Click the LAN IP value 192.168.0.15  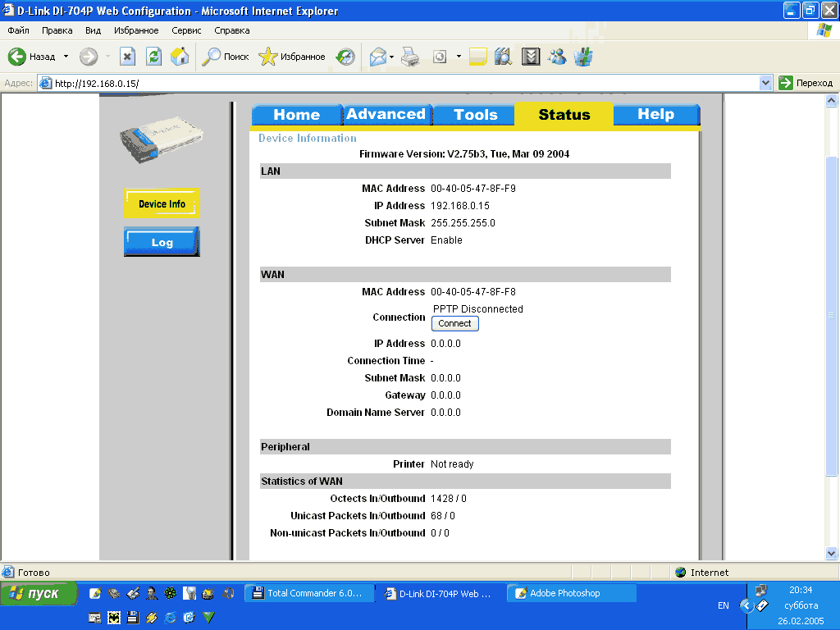(459, 206)
